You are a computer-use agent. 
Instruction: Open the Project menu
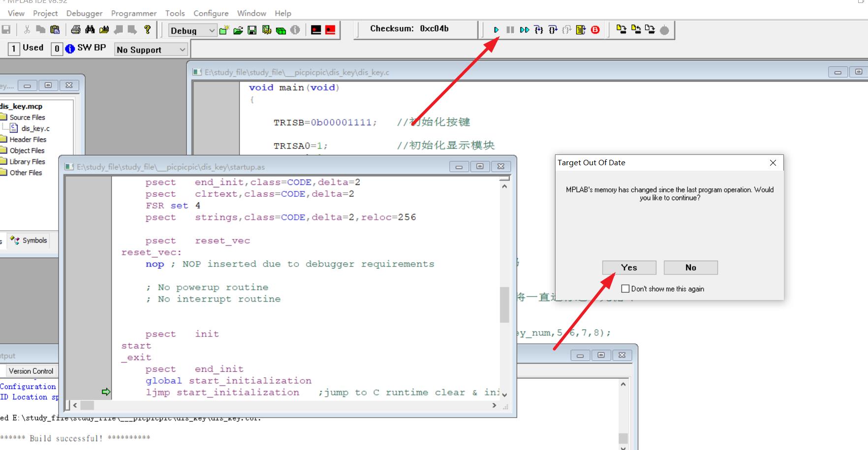tap(45, 13)
